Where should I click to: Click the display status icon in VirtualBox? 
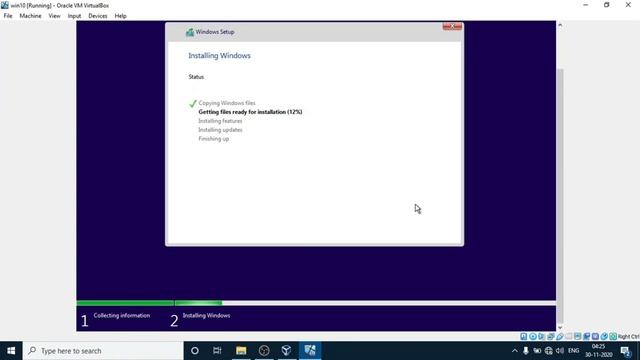tap(577, 336)
